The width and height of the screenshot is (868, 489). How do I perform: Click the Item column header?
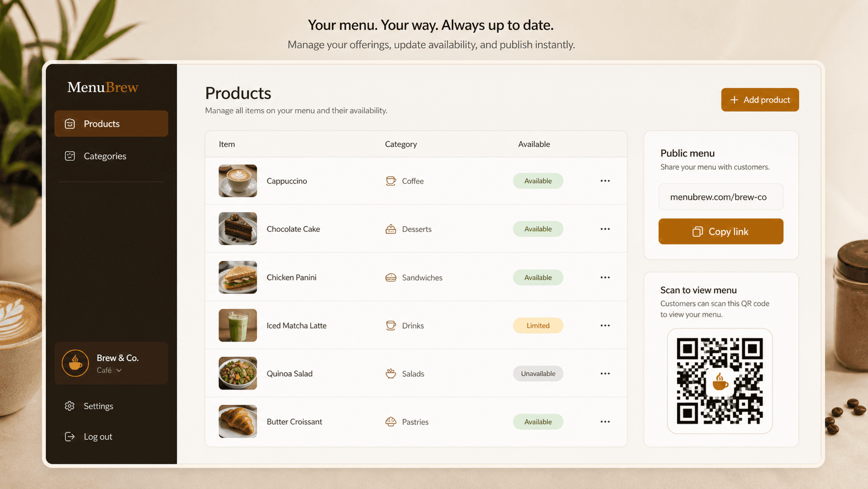(x=227, y=144)
